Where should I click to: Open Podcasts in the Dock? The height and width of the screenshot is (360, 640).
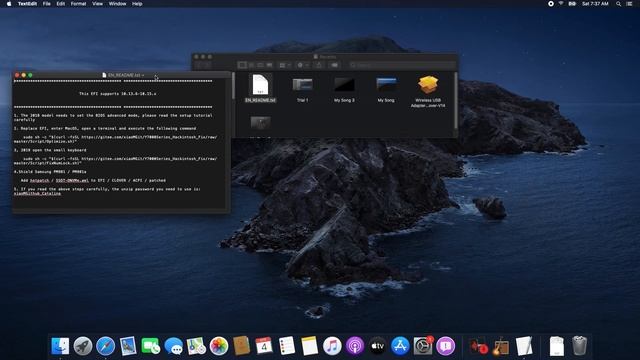[355, 346]
